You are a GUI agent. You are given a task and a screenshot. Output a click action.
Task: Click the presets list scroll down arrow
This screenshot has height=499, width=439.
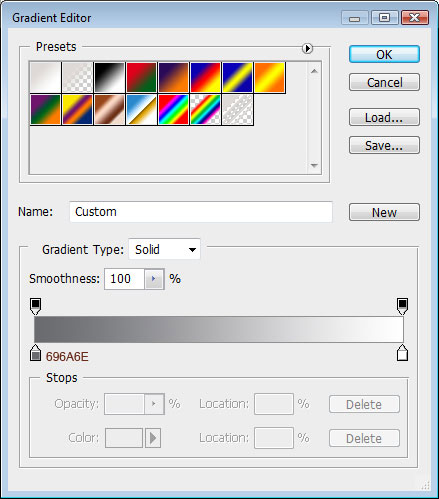tap(314, 165)
